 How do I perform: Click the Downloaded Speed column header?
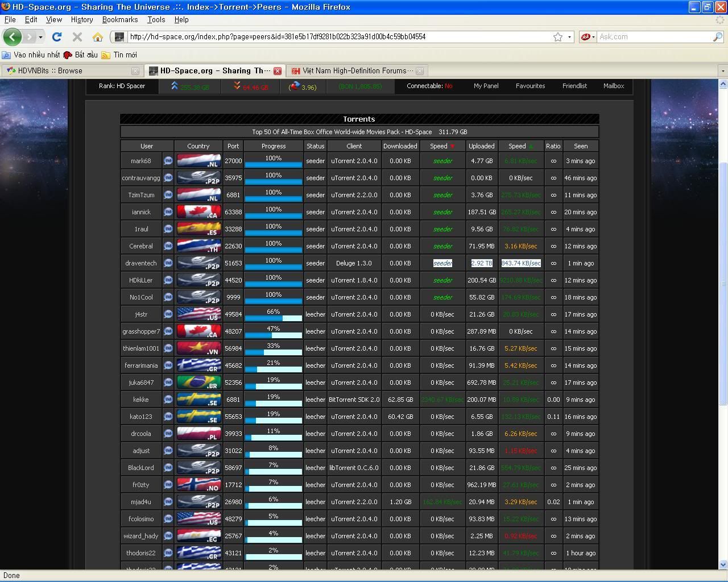coord(442,146)
